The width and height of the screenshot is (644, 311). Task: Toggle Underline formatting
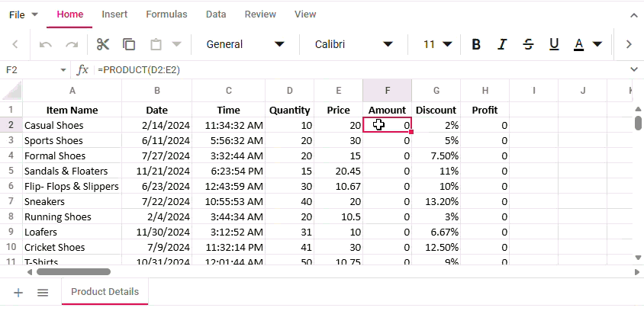[554, 44]
